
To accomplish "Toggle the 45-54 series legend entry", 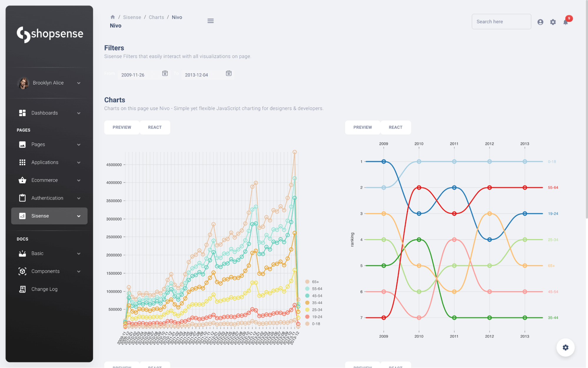I will tap(317, 296).
